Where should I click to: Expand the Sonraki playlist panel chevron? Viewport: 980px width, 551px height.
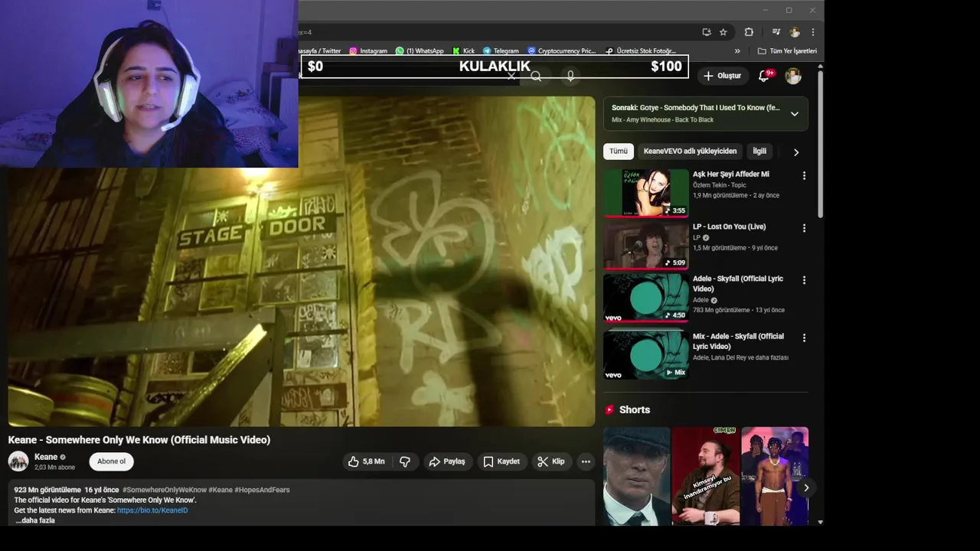pyautogui.click(x=794, y=114)
